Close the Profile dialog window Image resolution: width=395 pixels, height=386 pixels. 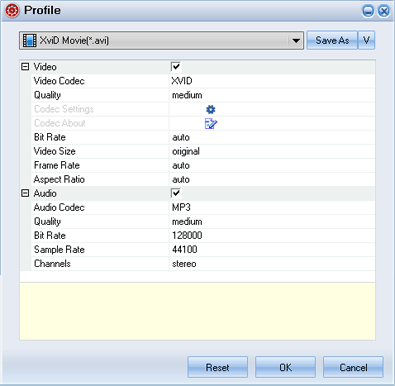[x=384, y=11]
